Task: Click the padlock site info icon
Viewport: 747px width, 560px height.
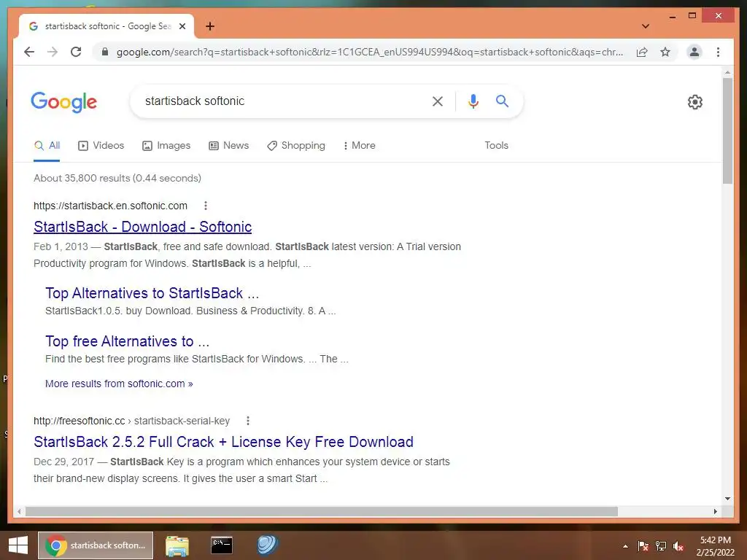Action: [x=105, y=52]
